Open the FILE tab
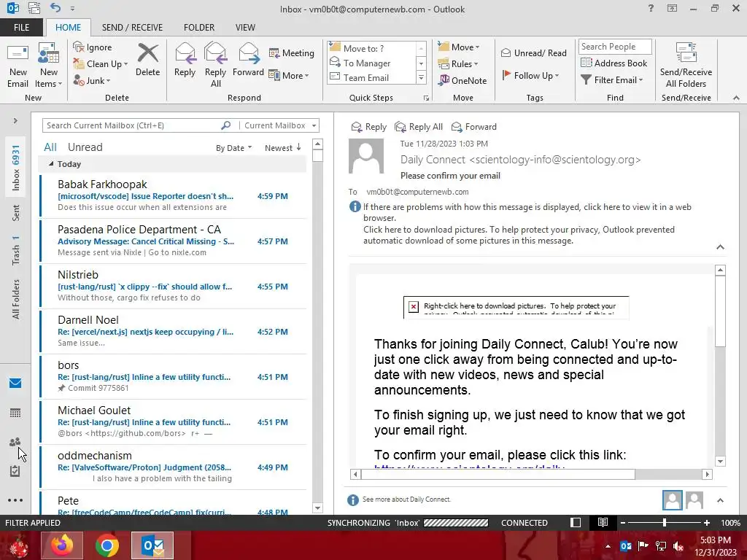This screenshot has height=560, width=747. (21, 27)
